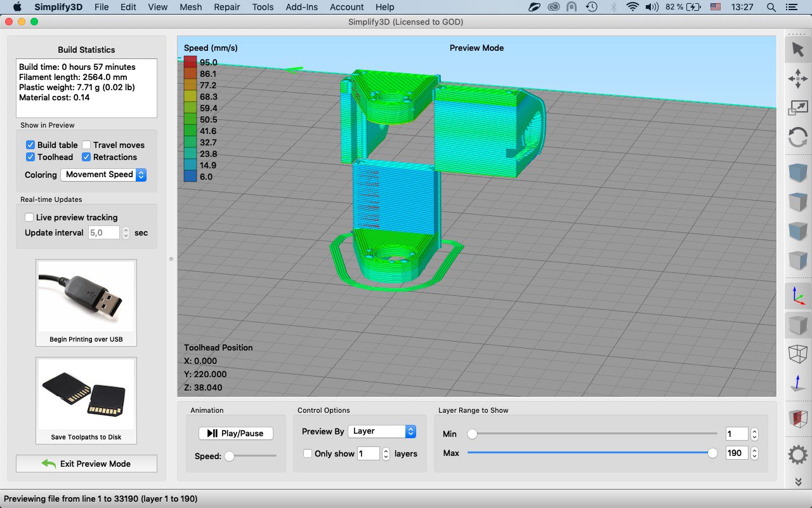The height and width of the screenshot is (508, 812).
Task: Toggle solid model rendering
Action: (797, 324)
